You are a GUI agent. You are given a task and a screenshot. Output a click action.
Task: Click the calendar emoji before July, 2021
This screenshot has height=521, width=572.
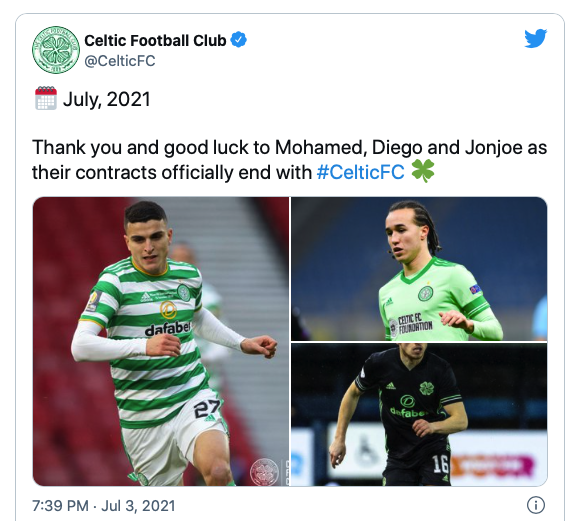46,98
